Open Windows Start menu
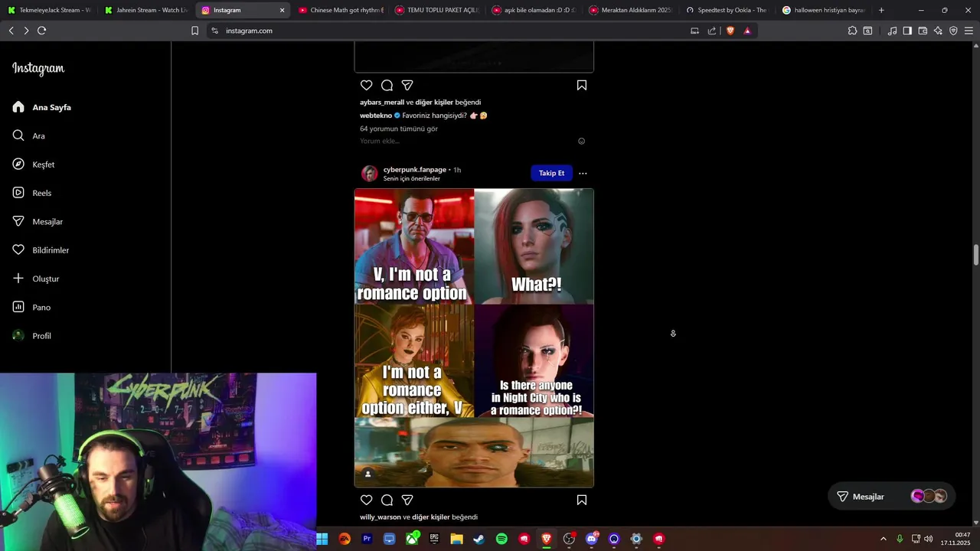The width and height of the screenshot is (980, 551). 322,539
